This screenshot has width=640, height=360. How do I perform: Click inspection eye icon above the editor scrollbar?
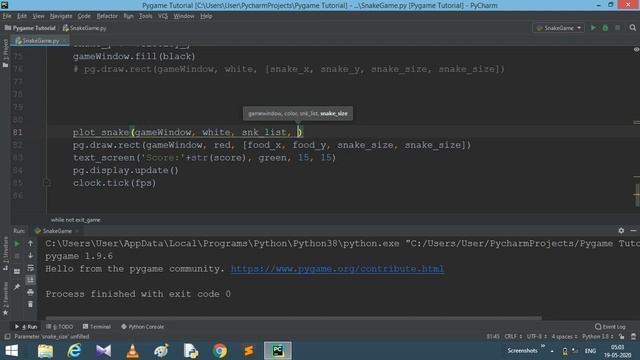tap(636, 49)
